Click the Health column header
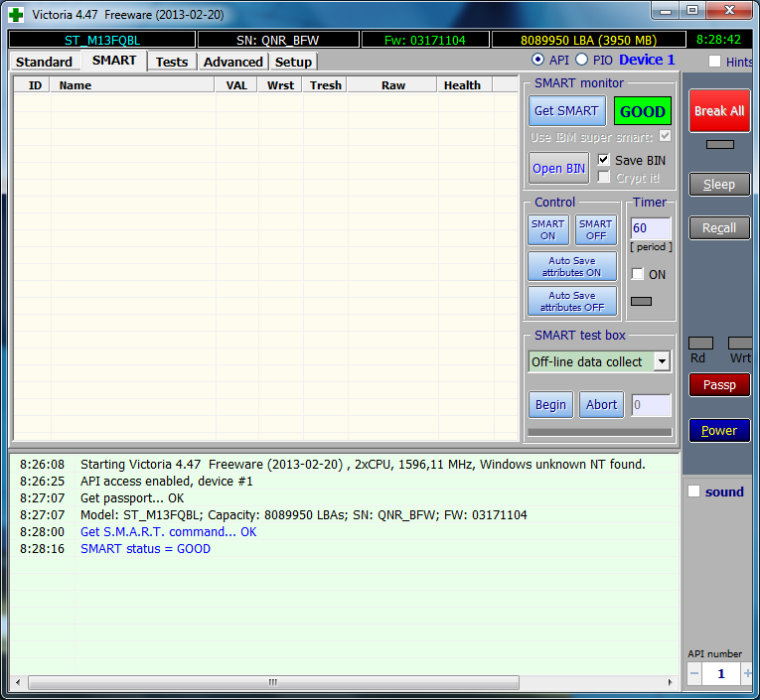The image size is (760, 700). pos(465,84)
